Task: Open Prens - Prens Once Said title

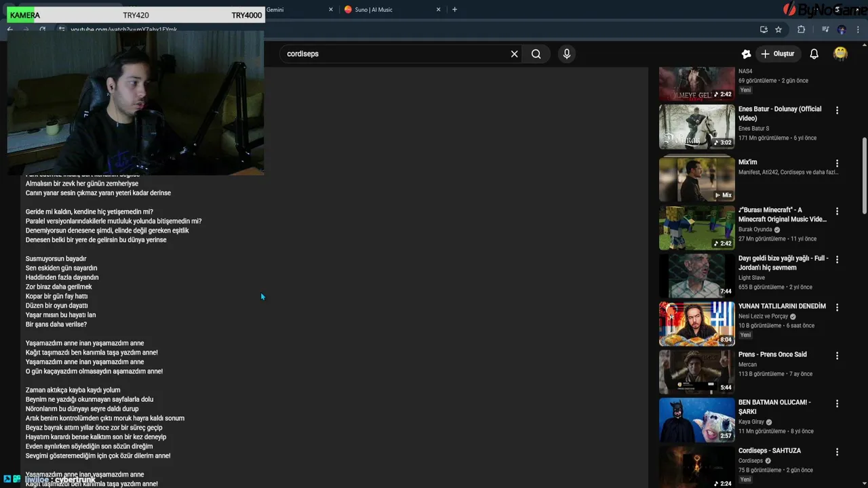Action: click(772, 354)
